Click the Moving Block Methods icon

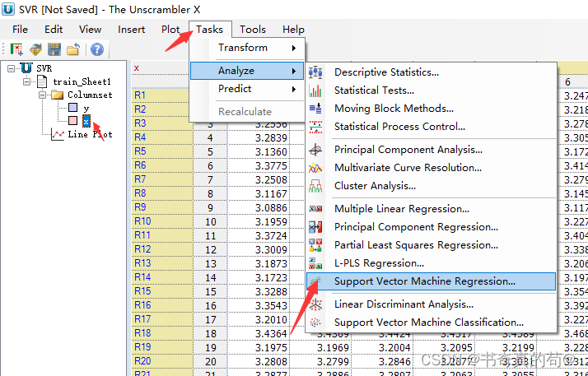pyautogui.click(x=315, y=109)
